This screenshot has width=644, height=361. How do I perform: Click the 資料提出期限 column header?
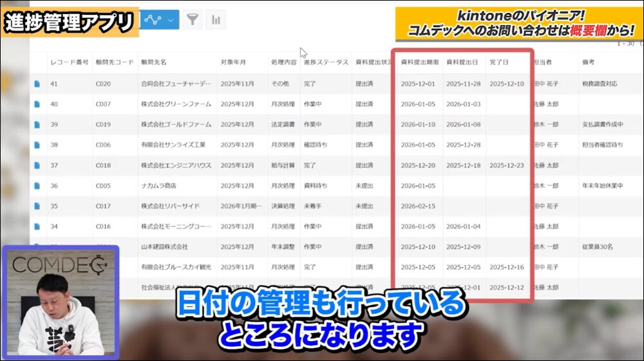[420, 62]
